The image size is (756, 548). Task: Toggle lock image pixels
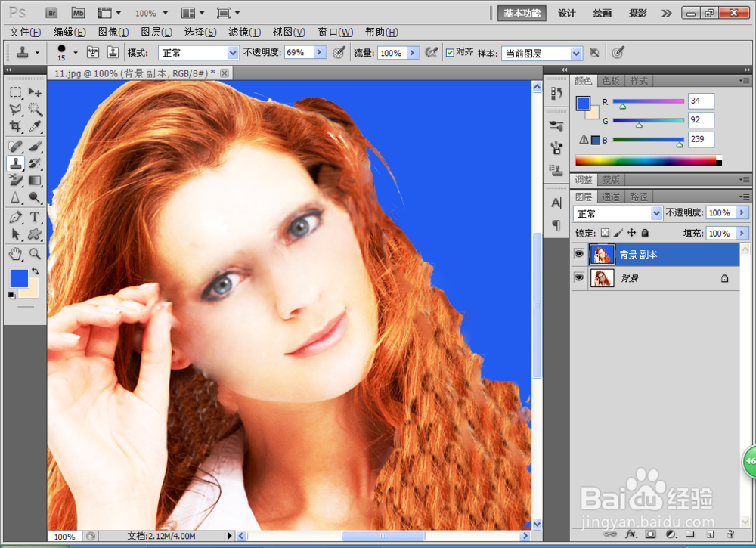[618, 233]
